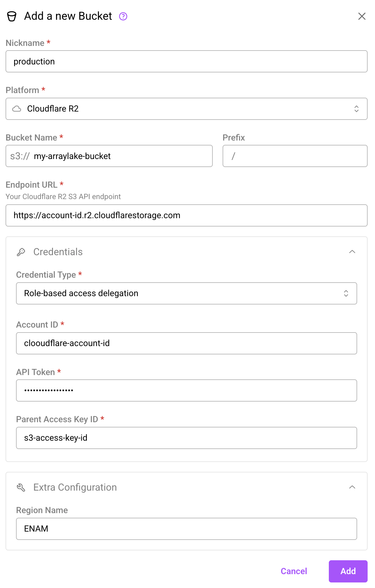Screen dimensions: 375x588
Task: Focus the Endpoint URL input field
Action: point(186,215)
